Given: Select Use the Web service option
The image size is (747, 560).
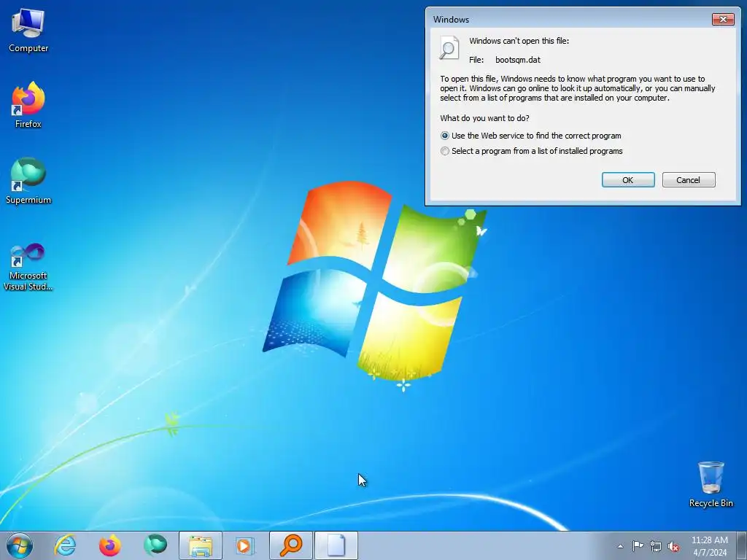Looking at the screenshot, I should (x=531, y=136).
